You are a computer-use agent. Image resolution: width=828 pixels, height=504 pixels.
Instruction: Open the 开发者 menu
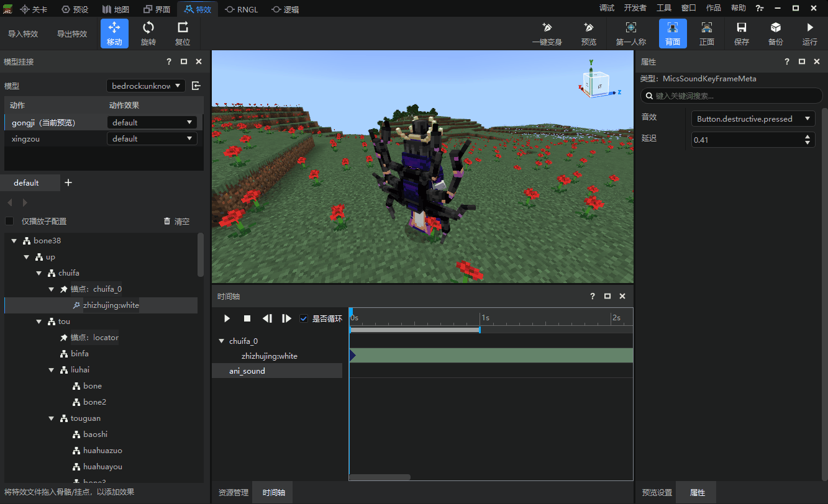point(635,8)
